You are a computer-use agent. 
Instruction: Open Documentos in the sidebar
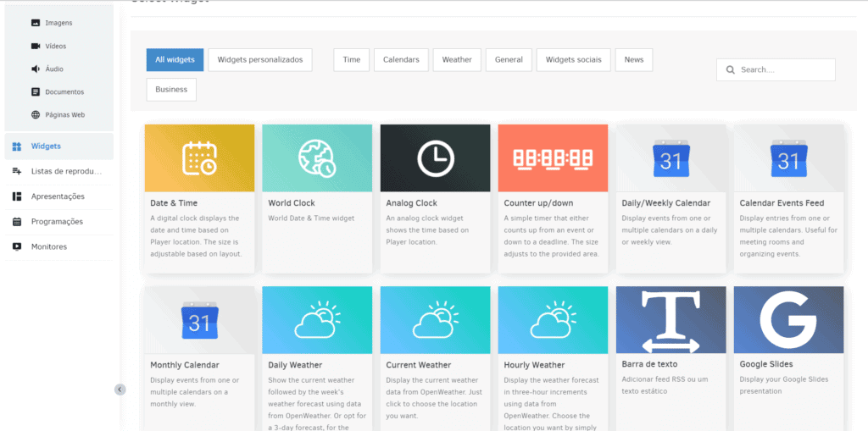click(x=64, y=92)
